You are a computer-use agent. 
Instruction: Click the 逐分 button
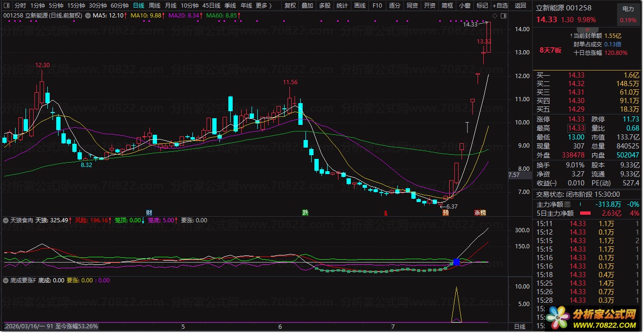click(x=395, y=6)
